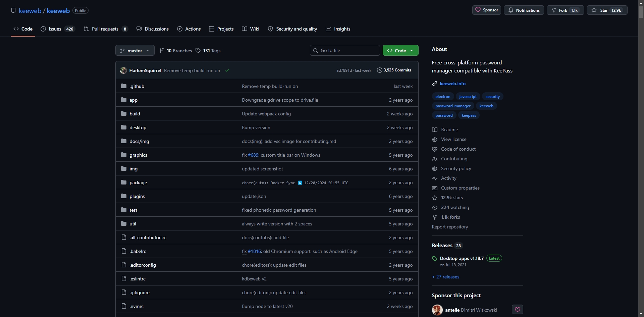
Task: Click the .nvmrc file icon
Action: click(x=124, y=306)
